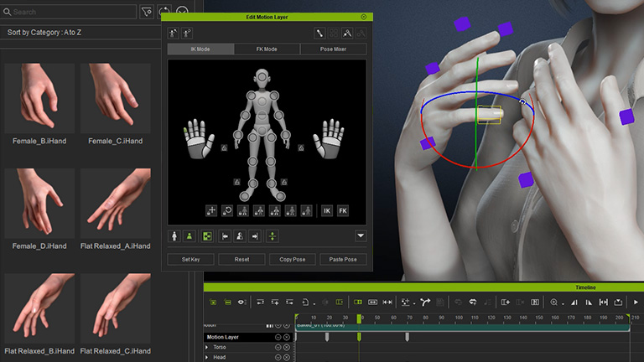Click the Set Key button
644x362 pixels.
pos(190,260)
